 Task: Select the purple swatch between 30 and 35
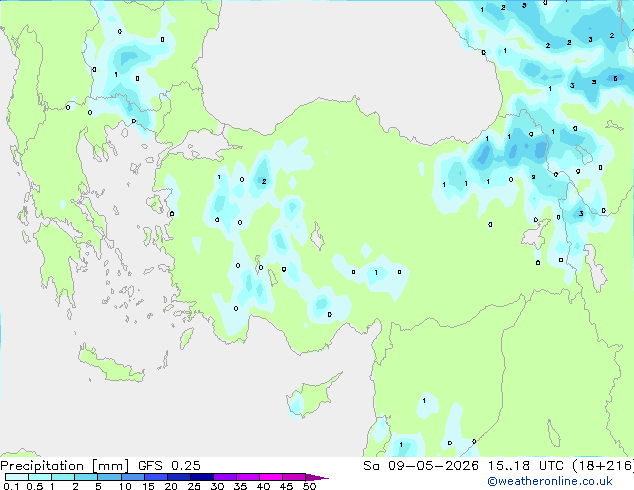tap(225, 477)
